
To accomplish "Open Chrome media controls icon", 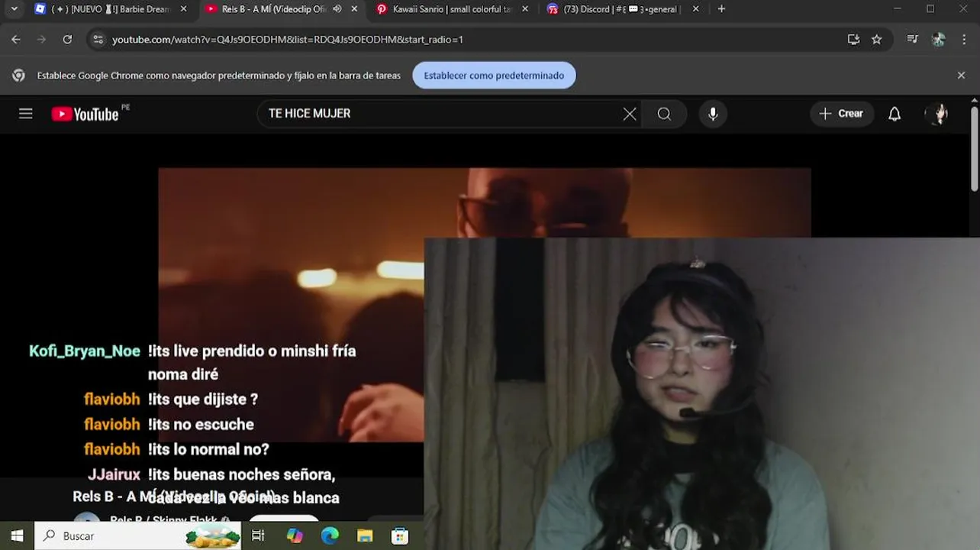I will pos(912,39).
